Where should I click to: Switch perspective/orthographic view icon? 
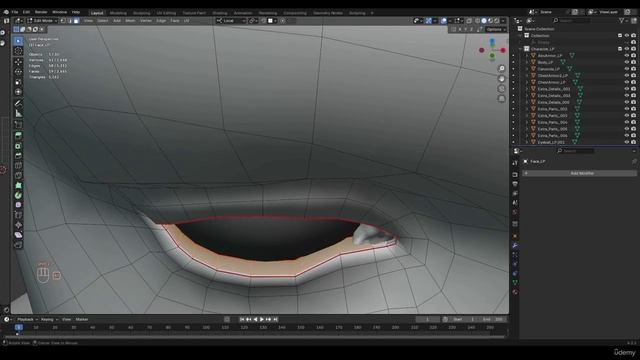[x=502, y=98]
